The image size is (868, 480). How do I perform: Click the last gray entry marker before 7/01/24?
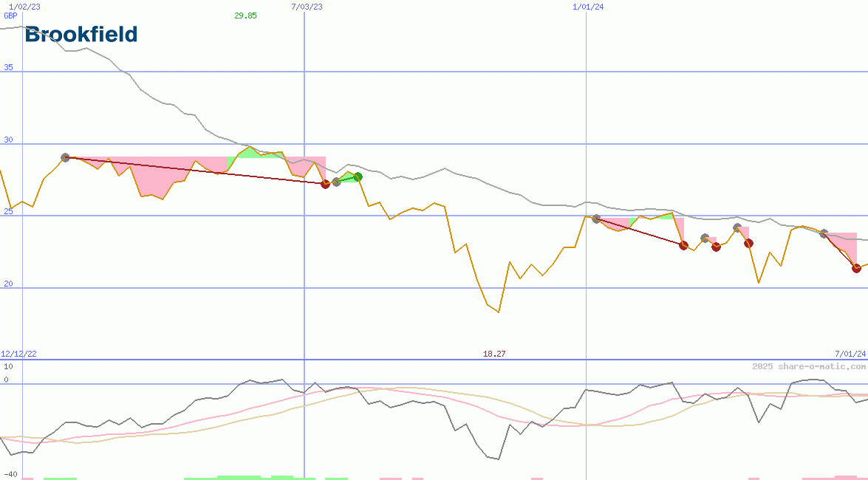824,233
